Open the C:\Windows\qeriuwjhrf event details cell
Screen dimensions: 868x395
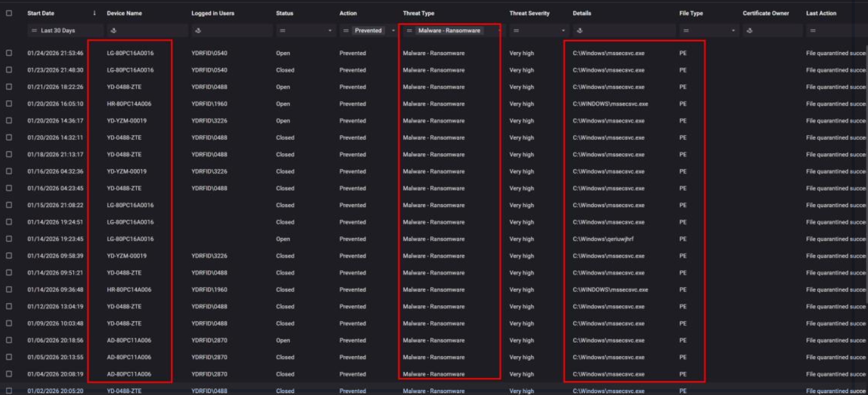[x=603, y=239]
